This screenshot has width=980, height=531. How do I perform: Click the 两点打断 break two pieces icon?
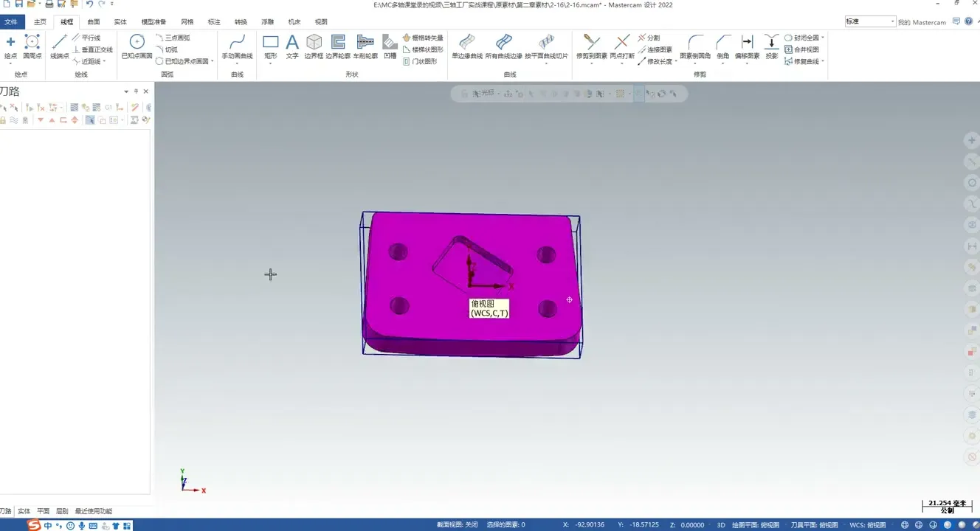click(622, 46)
